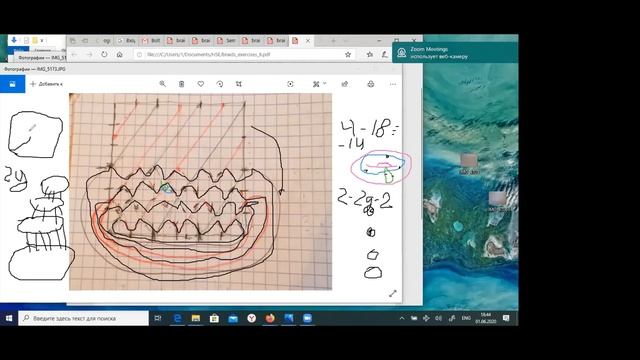Click the Zoom Meetings webcam notification
The width and height of the screenshot is (640, 360).
point(455,53)
